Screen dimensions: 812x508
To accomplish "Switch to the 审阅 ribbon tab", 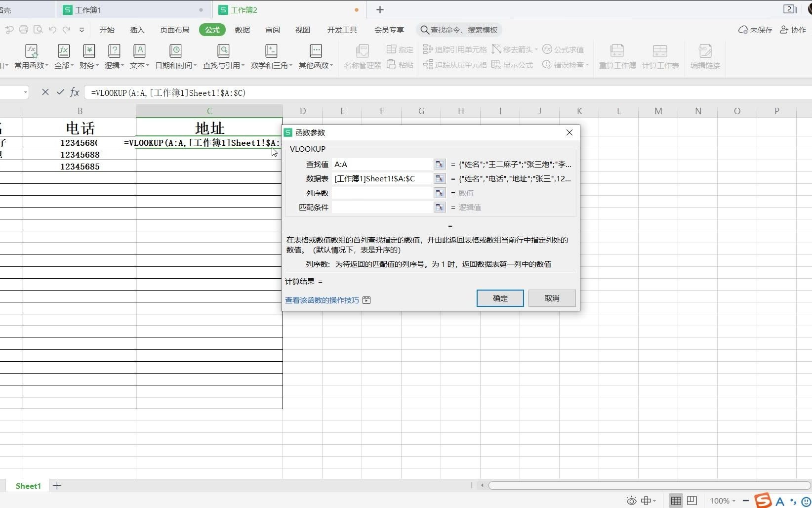I will pyautogui.click(x=273, y=30).
